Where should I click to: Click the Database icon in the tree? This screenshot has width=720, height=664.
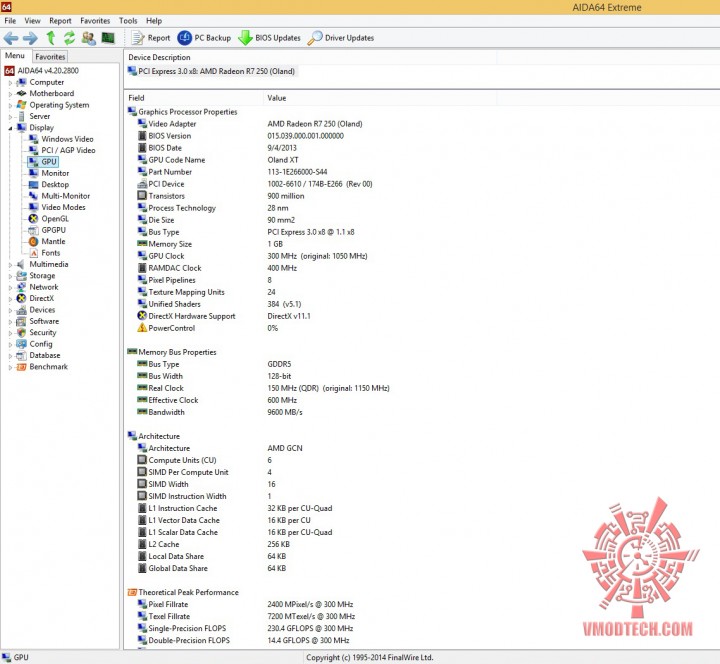point(21,355)
